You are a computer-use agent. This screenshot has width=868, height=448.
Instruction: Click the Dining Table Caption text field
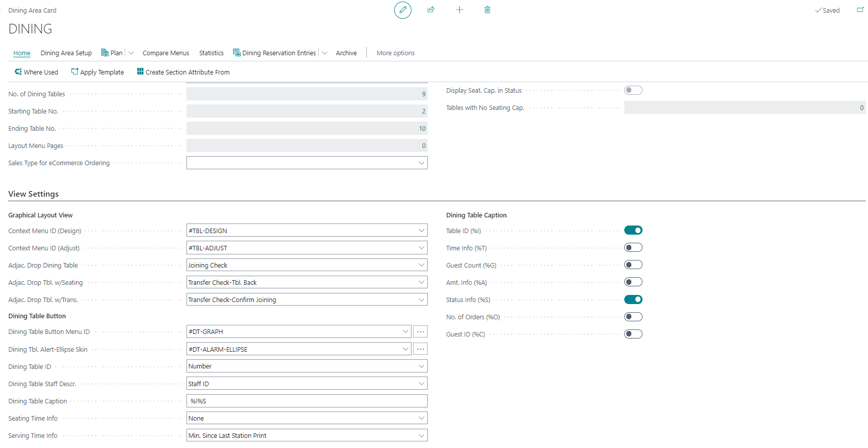[307, 401]
